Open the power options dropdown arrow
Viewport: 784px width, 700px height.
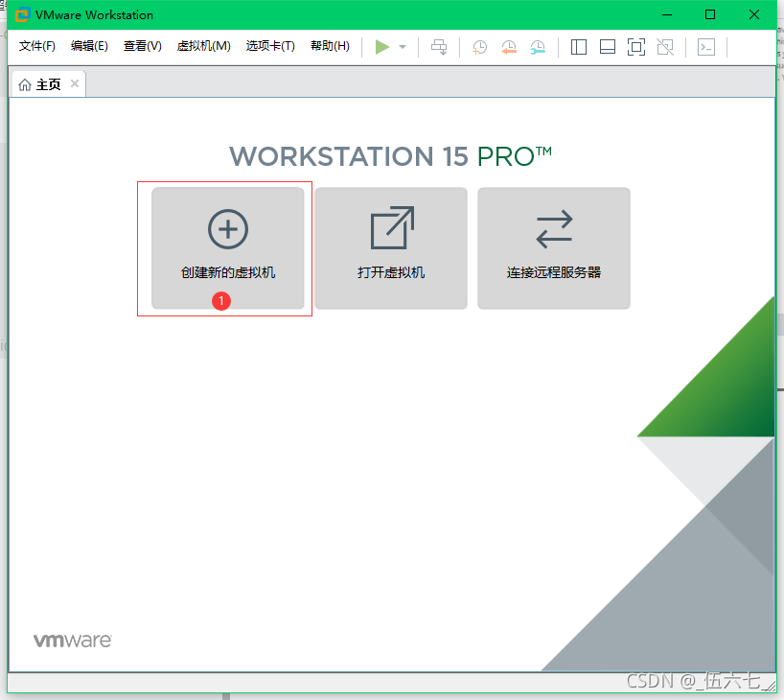[x=403, y=47]
